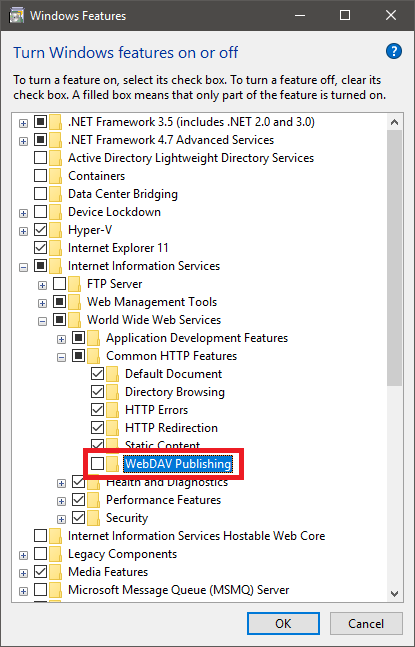Select Microsoft Message Queue (MSMQ) Server label
The image size is (415, 647).
tap(179, 590)
